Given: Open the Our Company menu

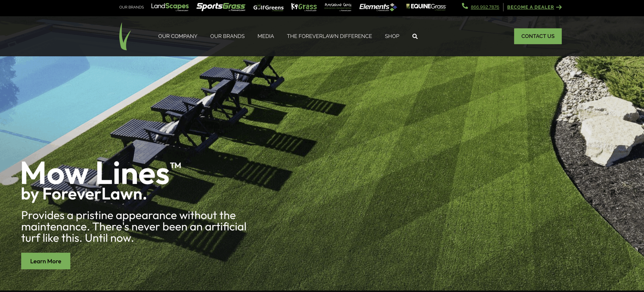Looking at the screenshot, I should pos(178,36).
